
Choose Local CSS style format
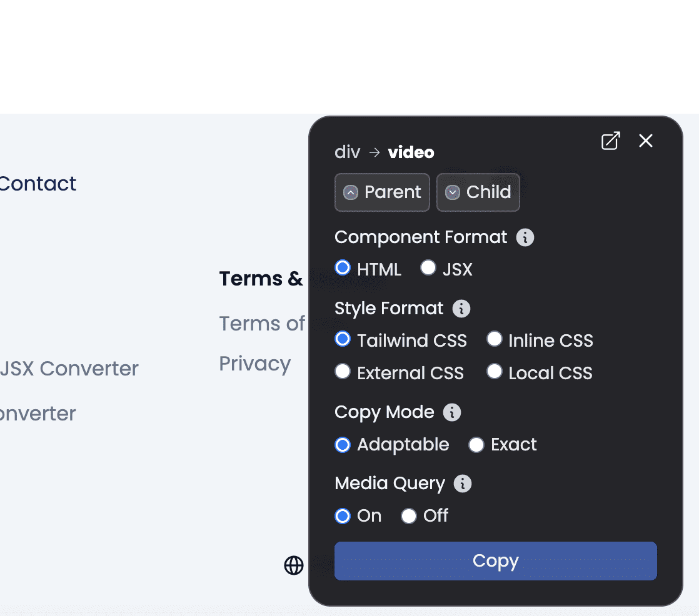495,372
